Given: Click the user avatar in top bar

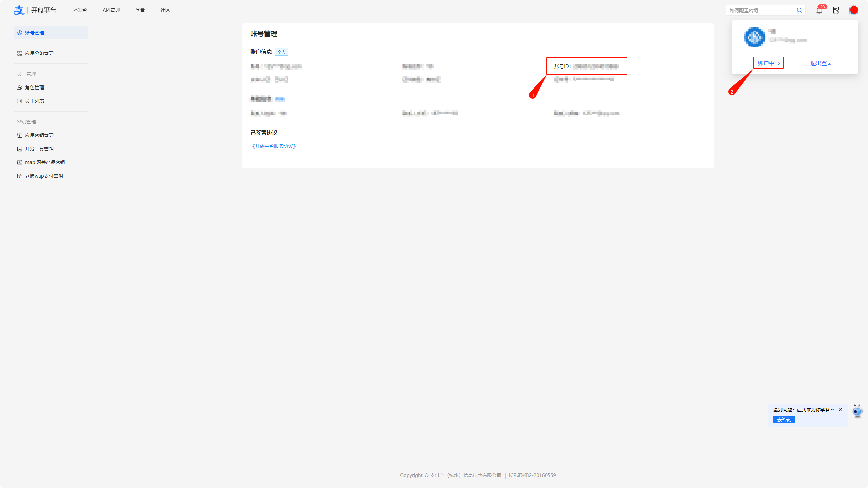Looking at the screenshot, I should pyautogui.click(x=853, y=11).
